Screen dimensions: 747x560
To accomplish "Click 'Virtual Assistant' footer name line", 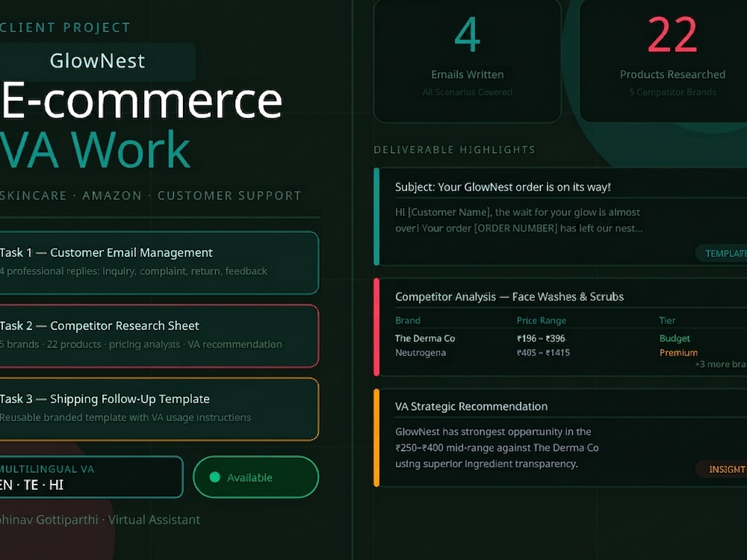I will tap(100, 520).
